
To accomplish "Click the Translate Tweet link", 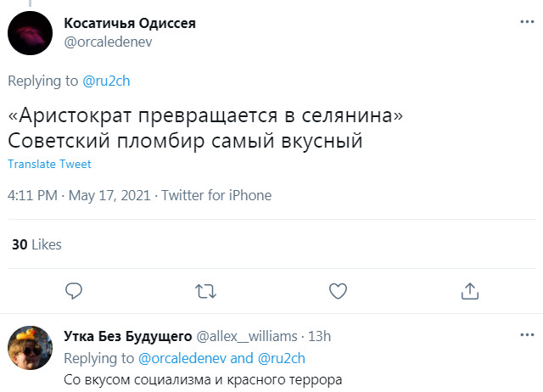I will point(49,165).
